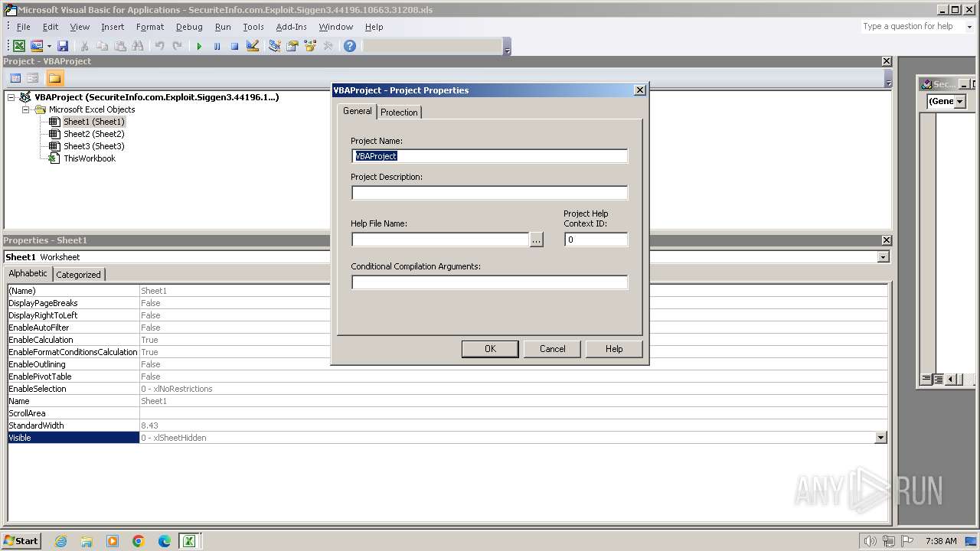The image size is (980, 551).
Task: Click the Redo toolbar icon
Action: click(177, 47)
